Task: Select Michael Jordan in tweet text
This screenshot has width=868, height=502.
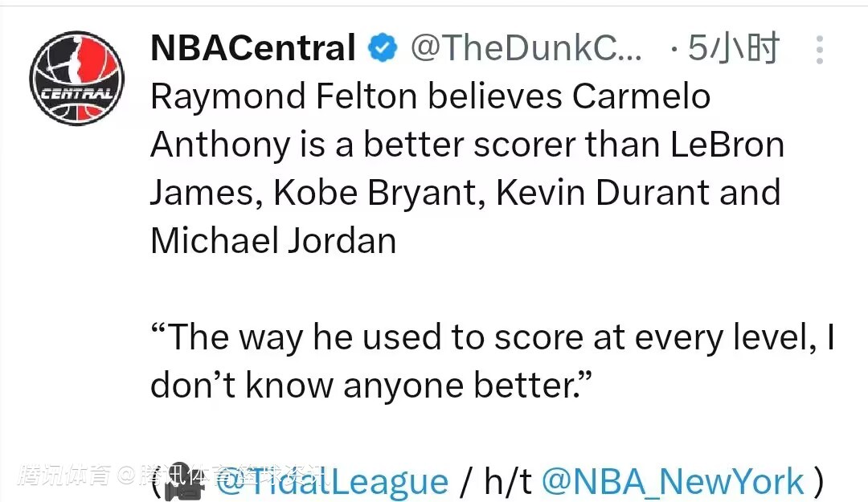Action: click(273, 241)
